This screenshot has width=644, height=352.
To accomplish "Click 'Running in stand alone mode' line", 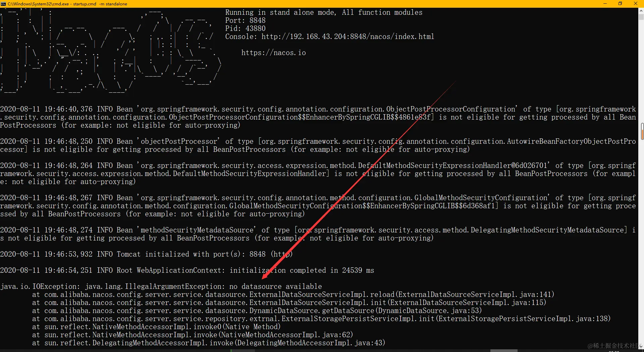I will [324, 12].
